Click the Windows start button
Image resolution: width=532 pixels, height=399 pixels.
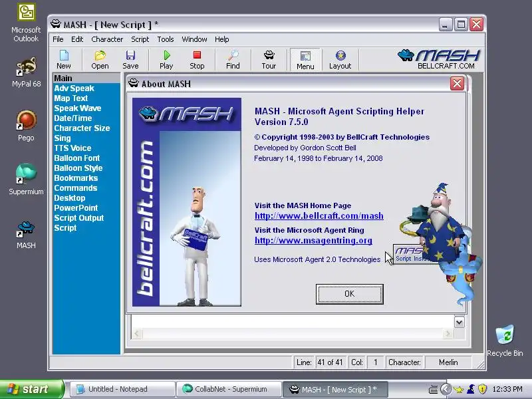click(31, 389)
